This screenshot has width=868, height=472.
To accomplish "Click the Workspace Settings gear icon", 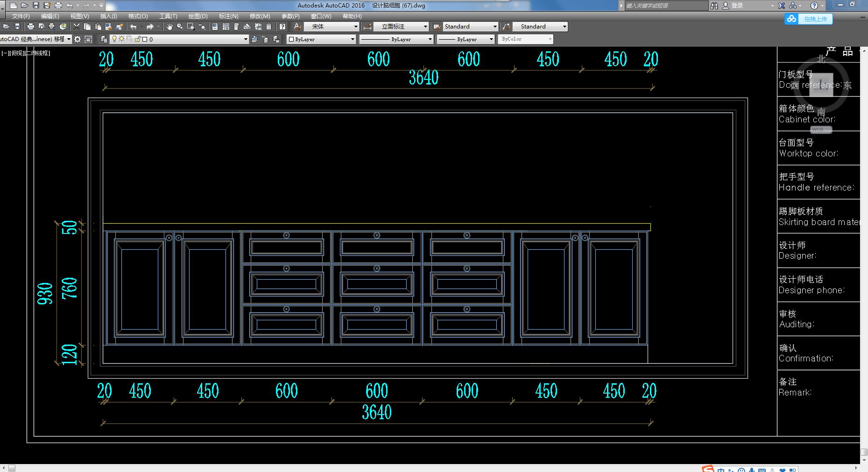I will pyautogui.click(x=78, y=39).
